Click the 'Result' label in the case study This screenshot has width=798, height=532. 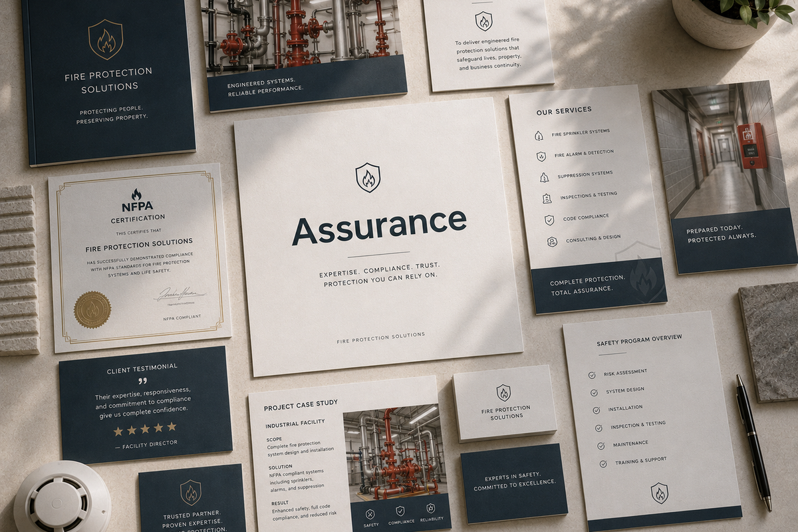(x=280, y=503)
